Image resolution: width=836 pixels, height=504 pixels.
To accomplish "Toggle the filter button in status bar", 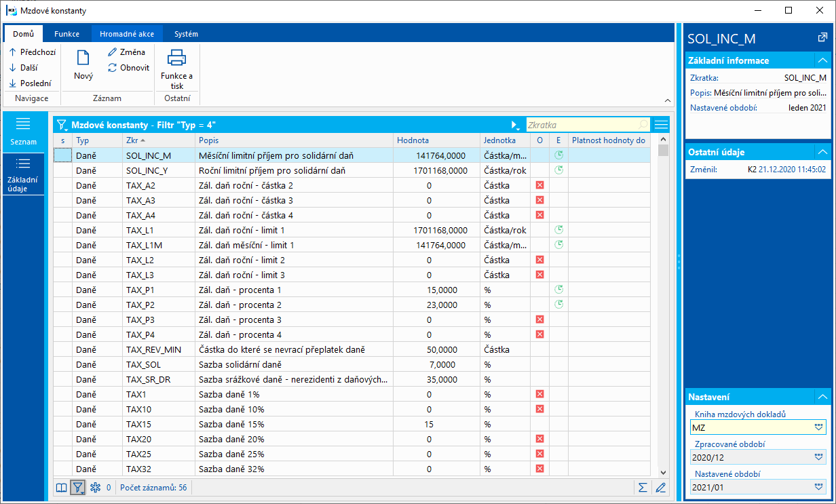I will pos(77,487).
